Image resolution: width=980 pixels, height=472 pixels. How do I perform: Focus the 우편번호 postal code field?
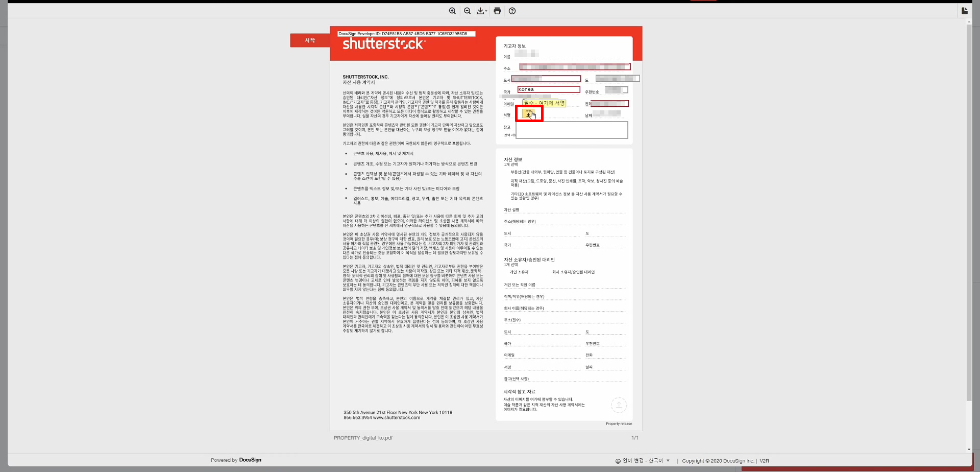617,90
